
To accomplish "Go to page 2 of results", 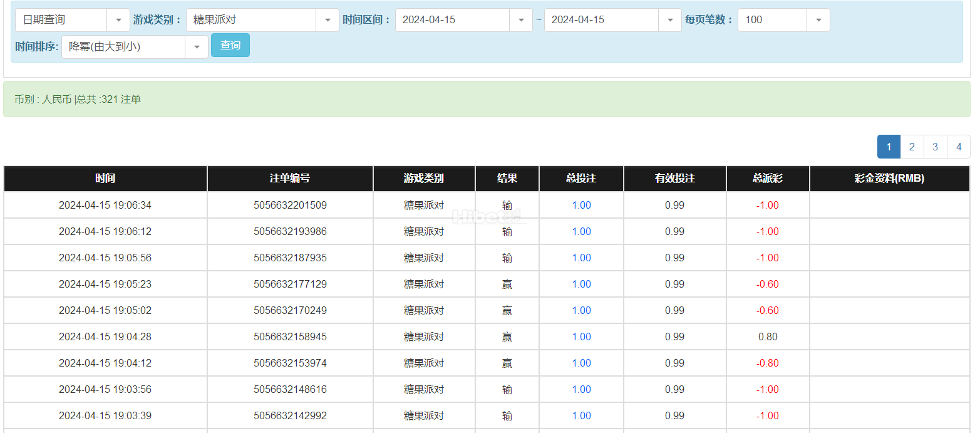I will pos(912,147).
